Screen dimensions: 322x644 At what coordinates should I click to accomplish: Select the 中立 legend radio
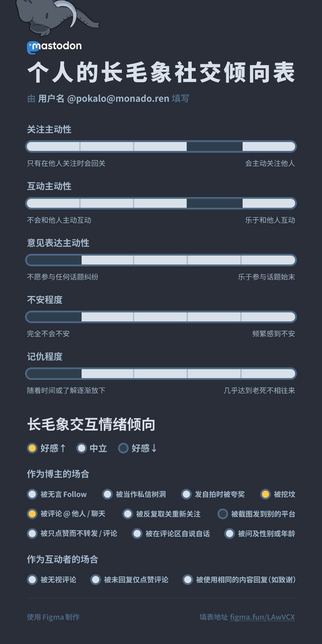tap(82, 448)
